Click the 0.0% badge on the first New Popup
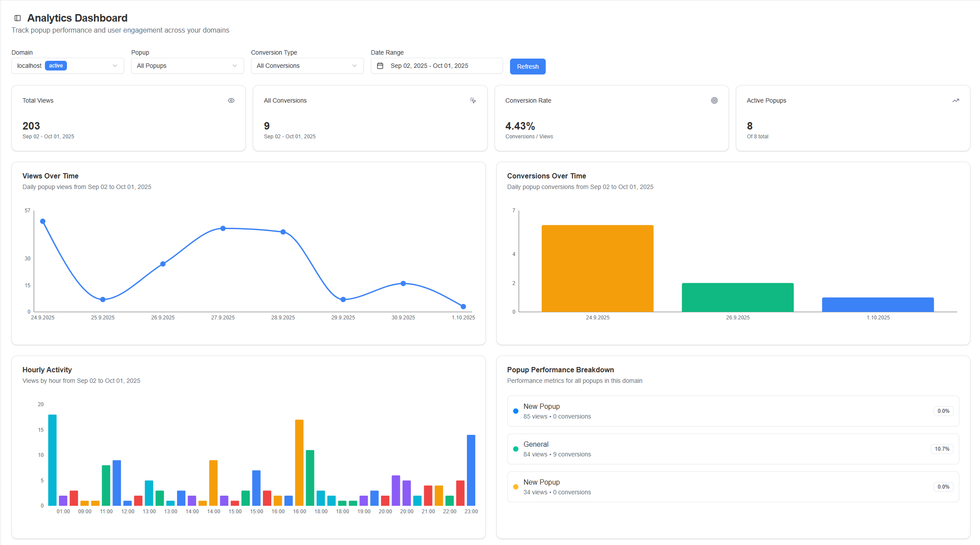Viewport: 980px width, 545px height. (943, 411)
